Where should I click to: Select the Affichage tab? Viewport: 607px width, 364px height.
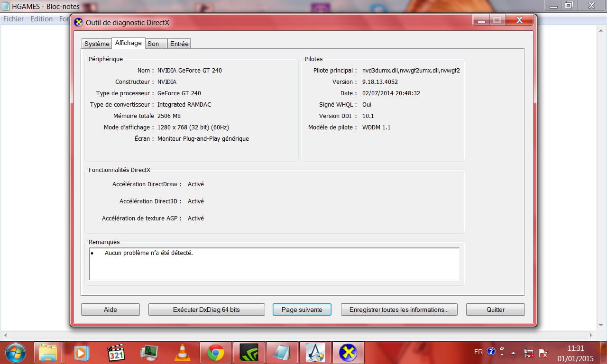click(128, 43)
